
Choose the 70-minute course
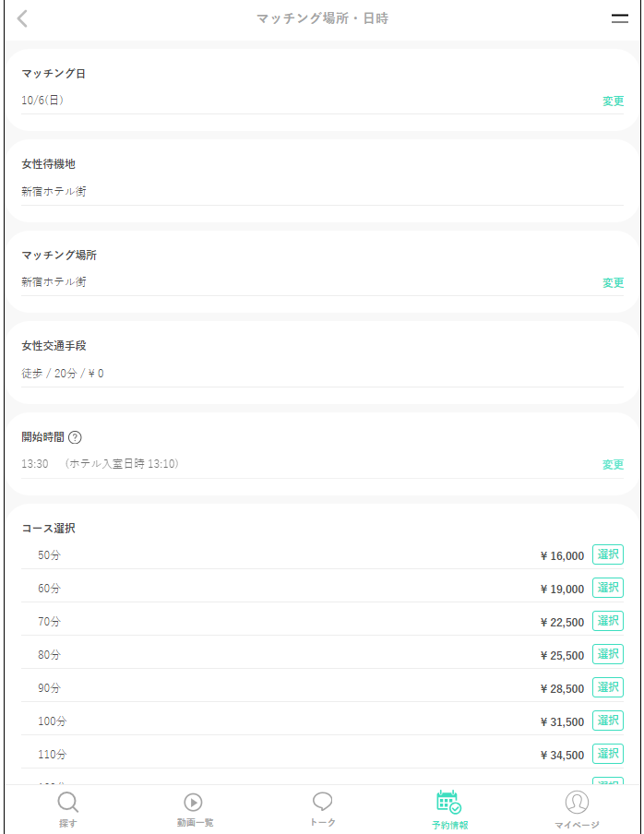click(x=608, y=621)
